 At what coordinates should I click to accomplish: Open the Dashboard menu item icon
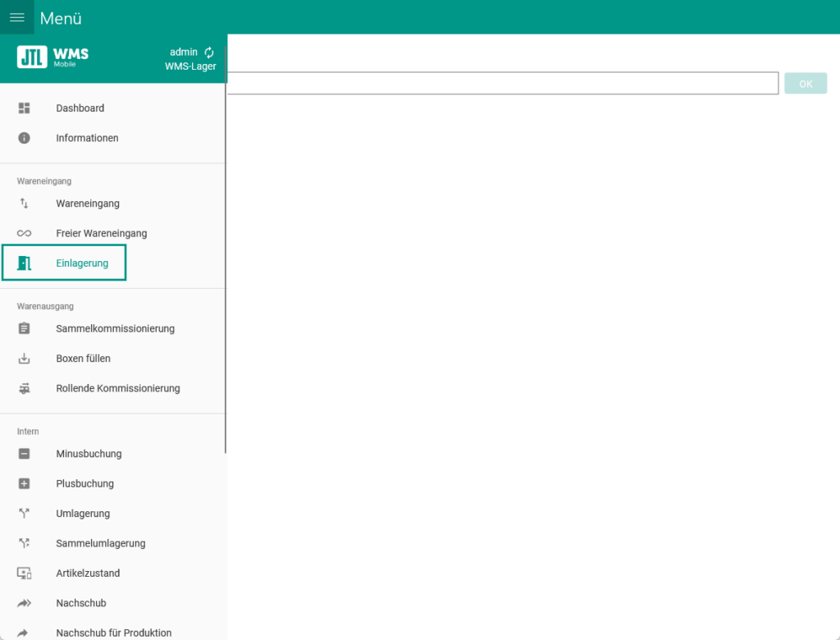24,107
